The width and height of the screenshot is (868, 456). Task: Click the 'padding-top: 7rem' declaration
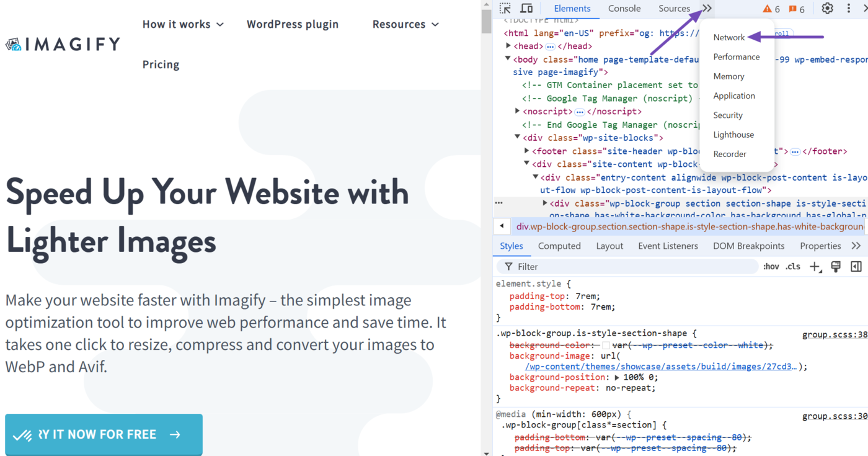(555, 296)
